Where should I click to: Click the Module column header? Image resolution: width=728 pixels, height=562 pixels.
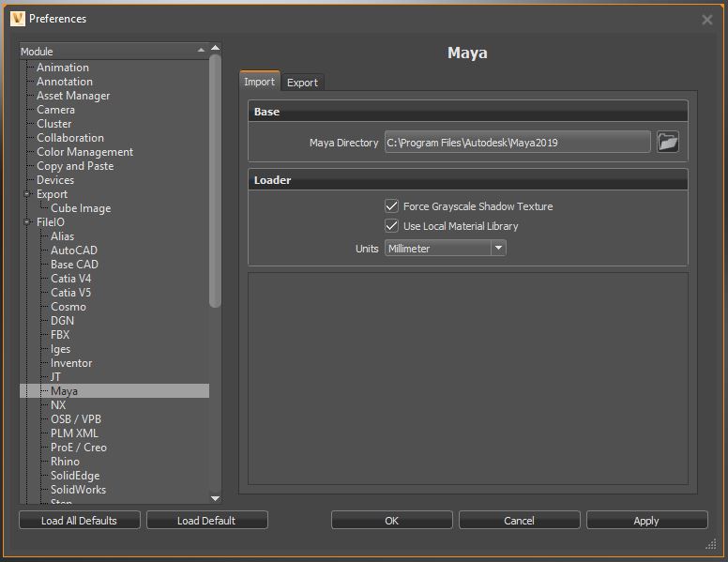point(114,51)
